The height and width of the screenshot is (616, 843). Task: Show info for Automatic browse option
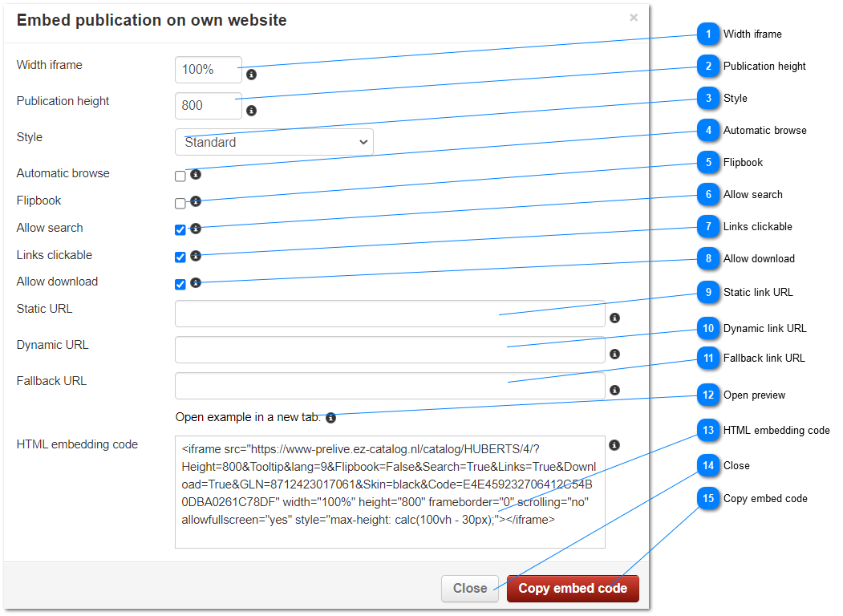tap(196, 175)
